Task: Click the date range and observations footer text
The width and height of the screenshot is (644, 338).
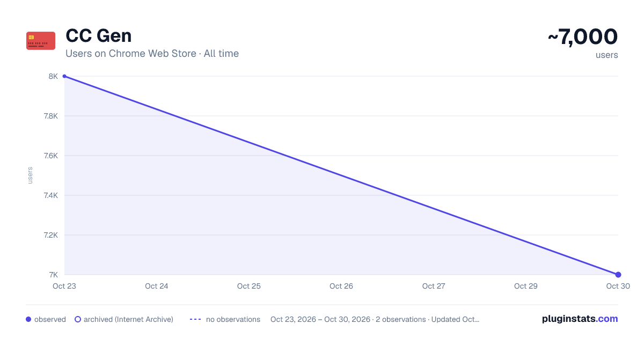Action: coord(375,319)
